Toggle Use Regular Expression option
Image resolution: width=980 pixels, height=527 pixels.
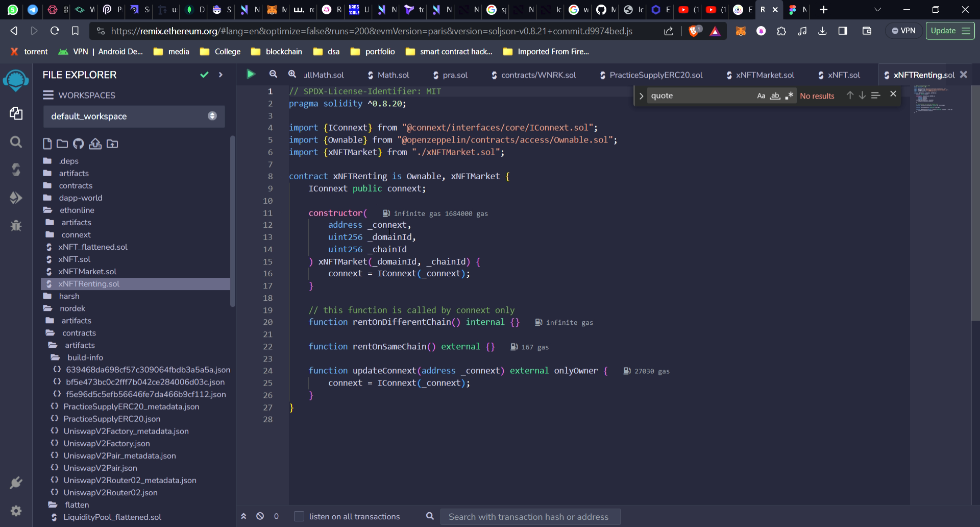pos(789,95)
